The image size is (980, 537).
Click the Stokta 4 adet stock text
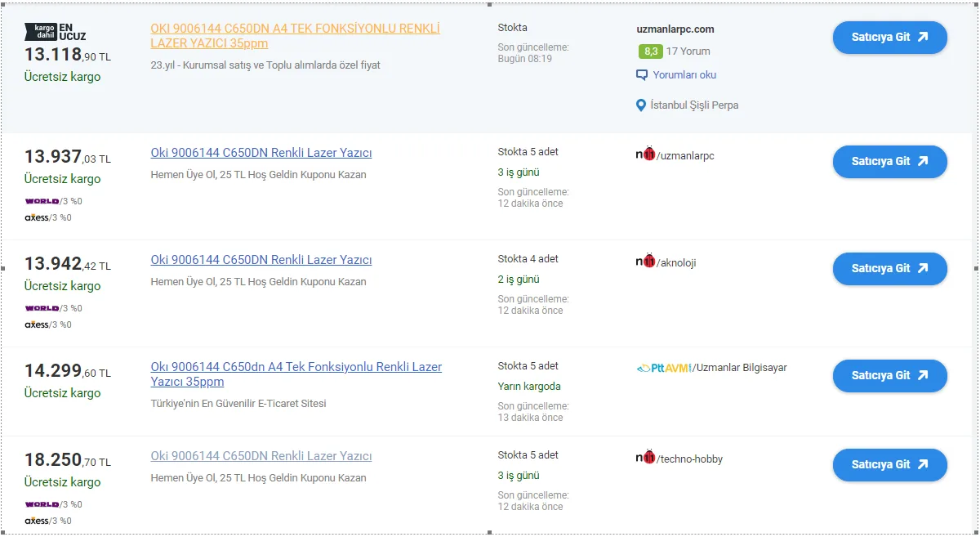click(528, 259)
